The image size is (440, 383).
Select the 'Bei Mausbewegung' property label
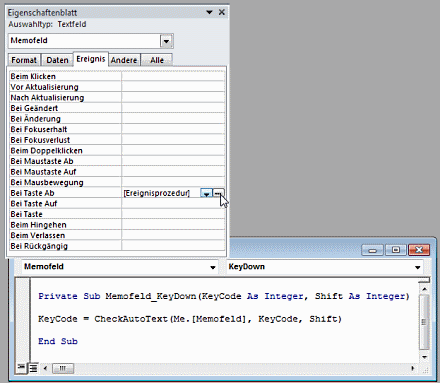pos(47,183)
